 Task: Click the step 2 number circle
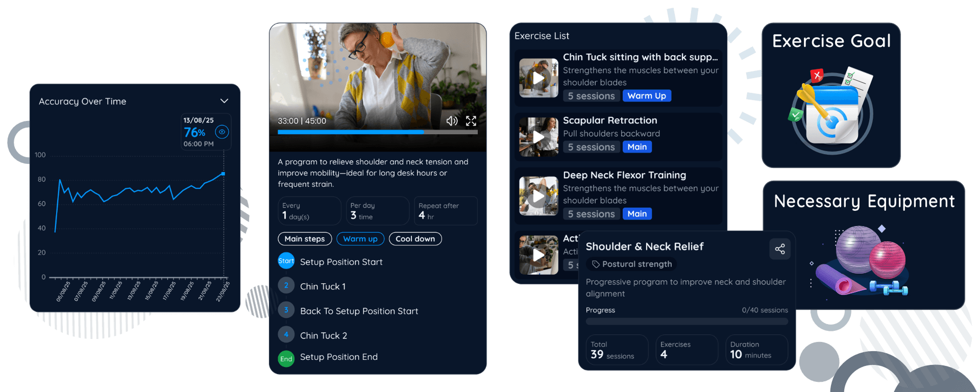click(x=286, y=285)
